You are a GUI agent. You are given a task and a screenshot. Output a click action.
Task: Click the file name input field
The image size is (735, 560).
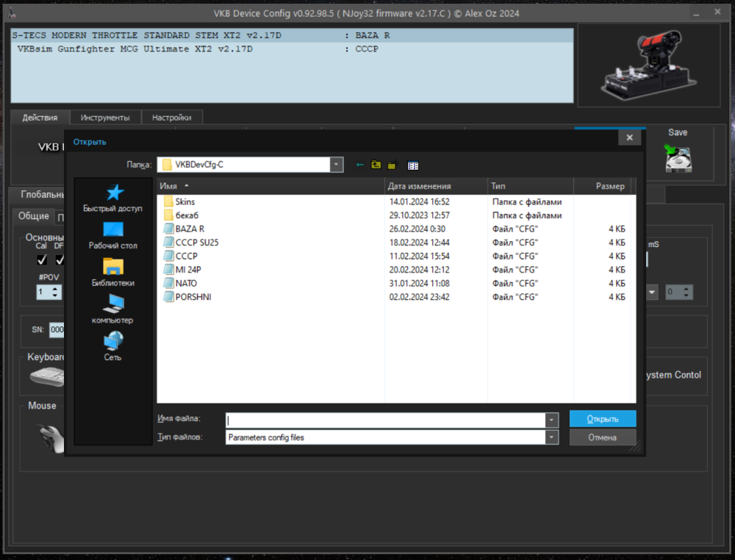tap(385, 420)
